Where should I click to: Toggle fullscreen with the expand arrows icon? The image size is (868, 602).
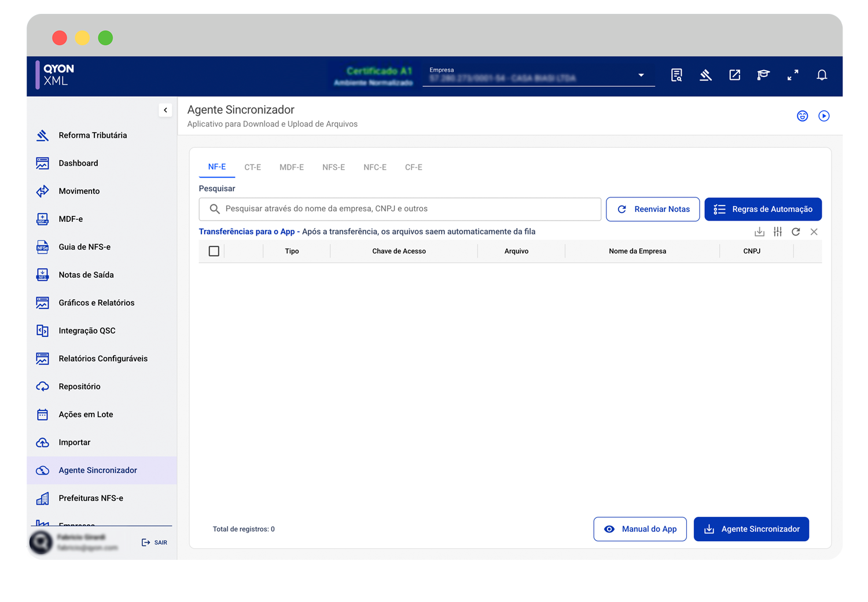point(793,75)
